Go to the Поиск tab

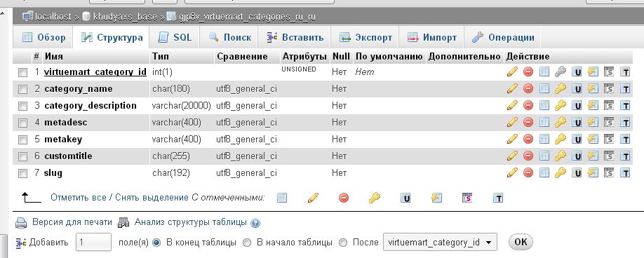(229, 37)
